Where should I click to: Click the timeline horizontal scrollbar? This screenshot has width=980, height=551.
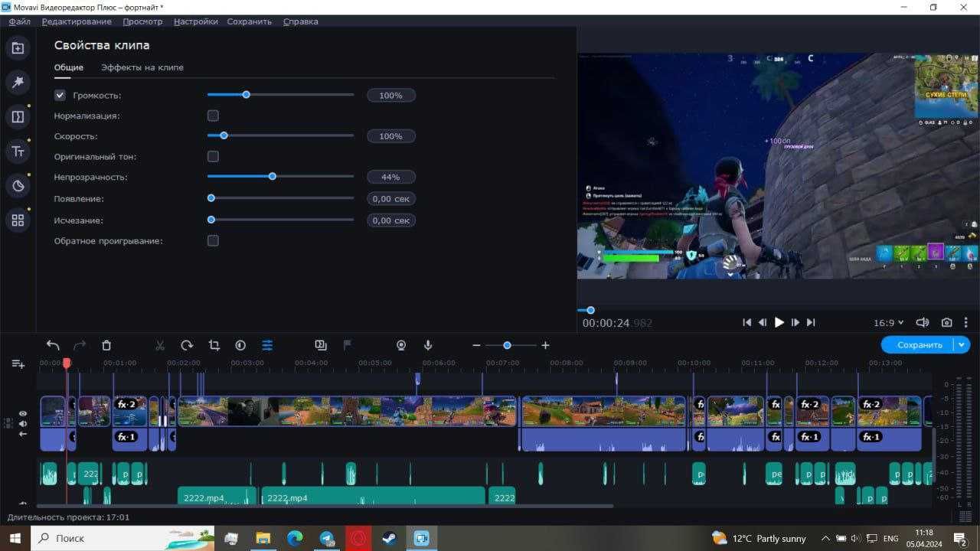pyautogui.click(x=325, y=506)
